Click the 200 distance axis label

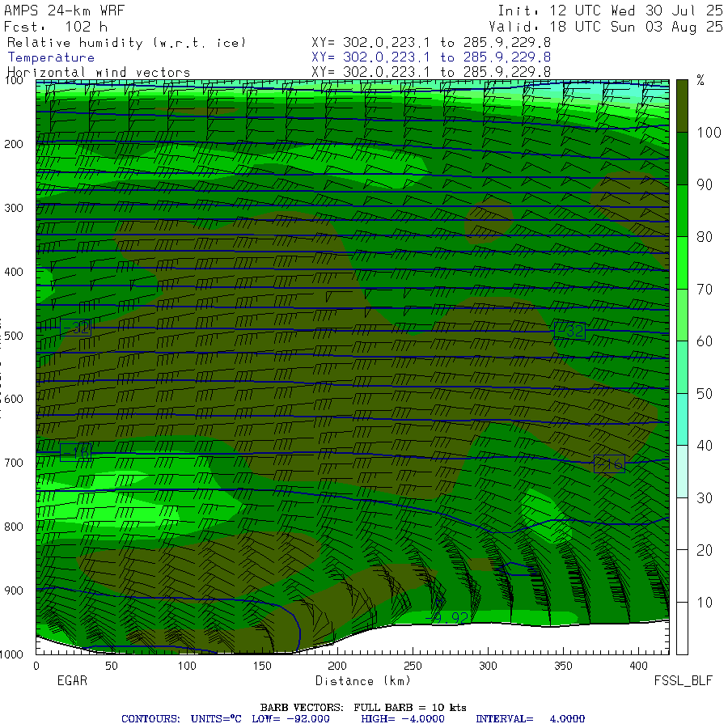[x=337, y=666]
